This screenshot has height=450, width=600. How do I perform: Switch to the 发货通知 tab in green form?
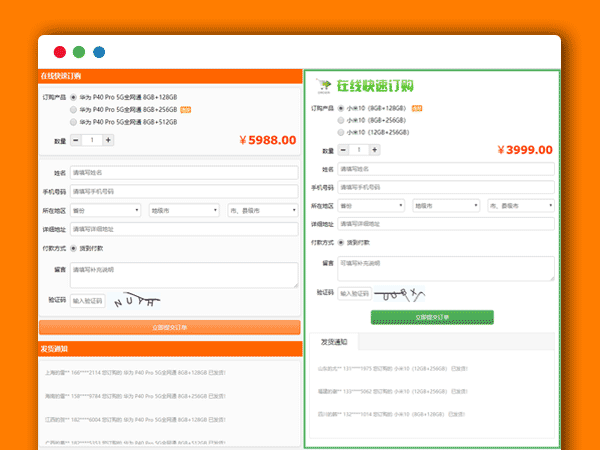[x=334, y=342]
